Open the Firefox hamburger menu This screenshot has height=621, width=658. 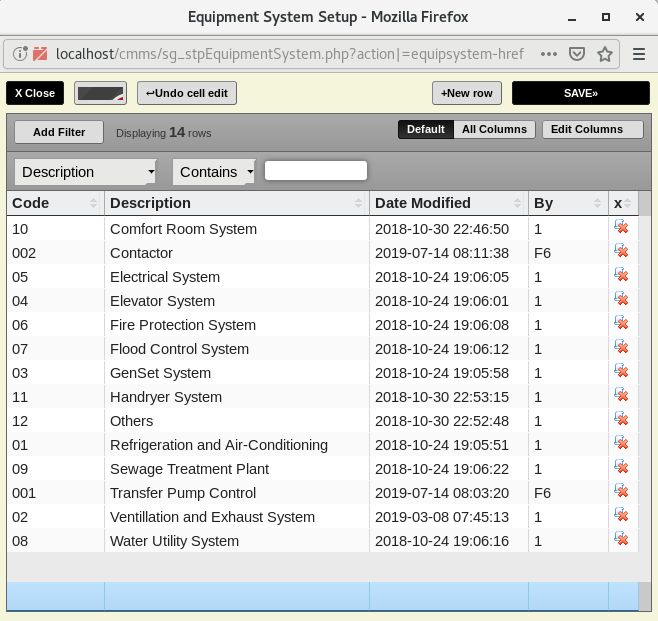(x=639, y=54)
